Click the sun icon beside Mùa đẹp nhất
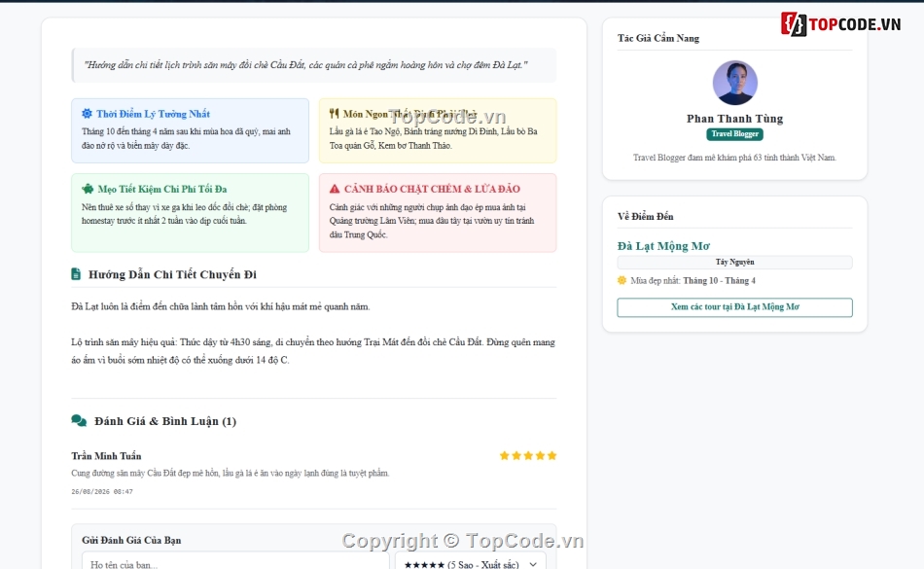The width and height of the screenshot is (924, 569). pyautogui.click(x=622, y=280)
